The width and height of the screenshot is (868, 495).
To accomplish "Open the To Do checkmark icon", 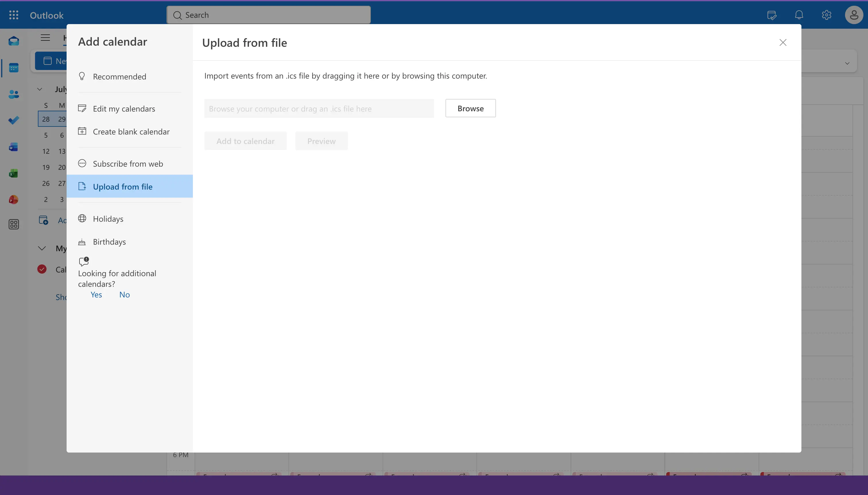I will click(x=13, y=120).
